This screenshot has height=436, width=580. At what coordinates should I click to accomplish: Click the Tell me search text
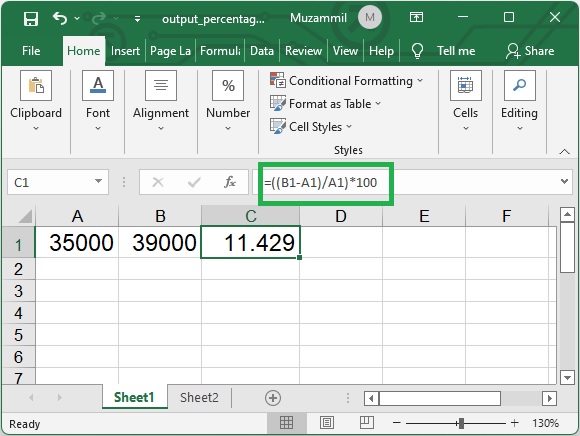(456, 51)
